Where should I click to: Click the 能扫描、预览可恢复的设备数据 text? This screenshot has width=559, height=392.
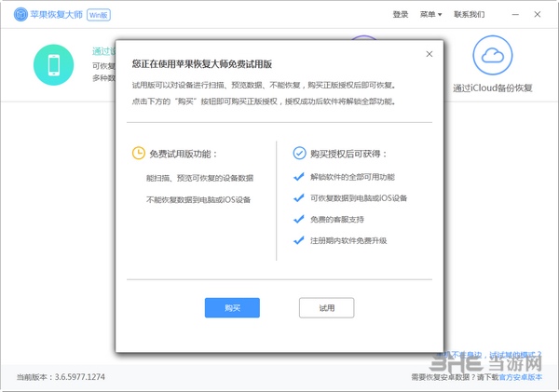coord(199,178)
